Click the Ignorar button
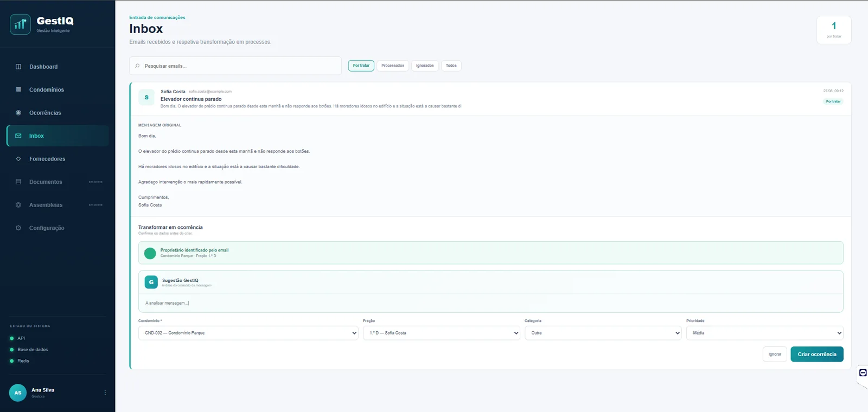 775,355
